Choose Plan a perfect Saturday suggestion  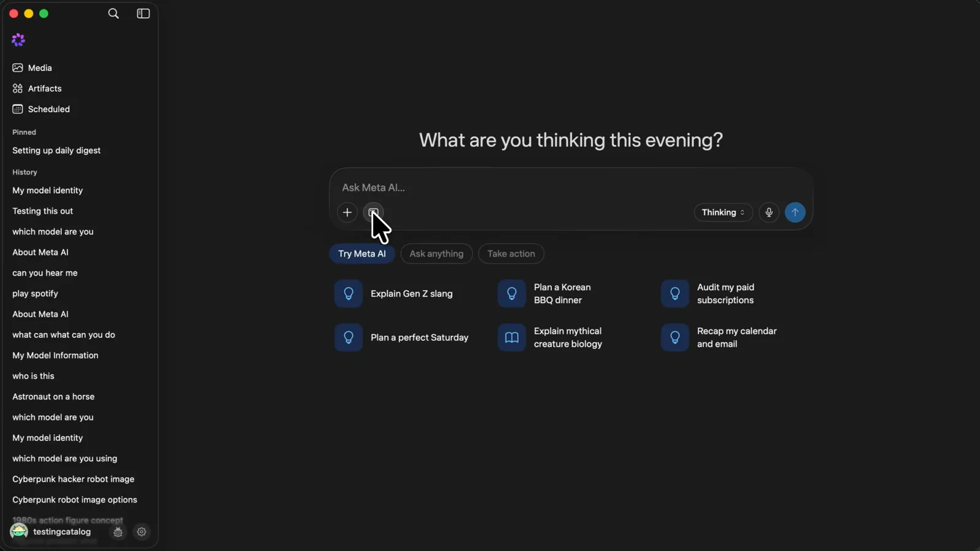pos(402,338)
